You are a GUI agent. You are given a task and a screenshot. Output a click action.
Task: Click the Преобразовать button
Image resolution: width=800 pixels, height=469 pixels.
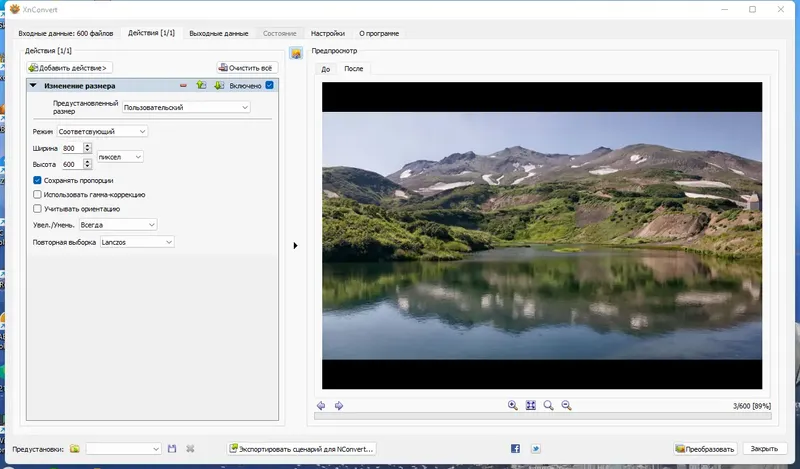pos(705,449)
